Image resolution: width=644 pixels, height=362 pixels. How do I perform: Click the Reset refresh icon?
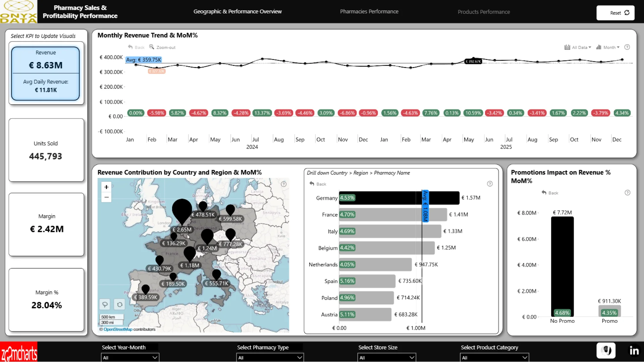(x=627, y=13)
